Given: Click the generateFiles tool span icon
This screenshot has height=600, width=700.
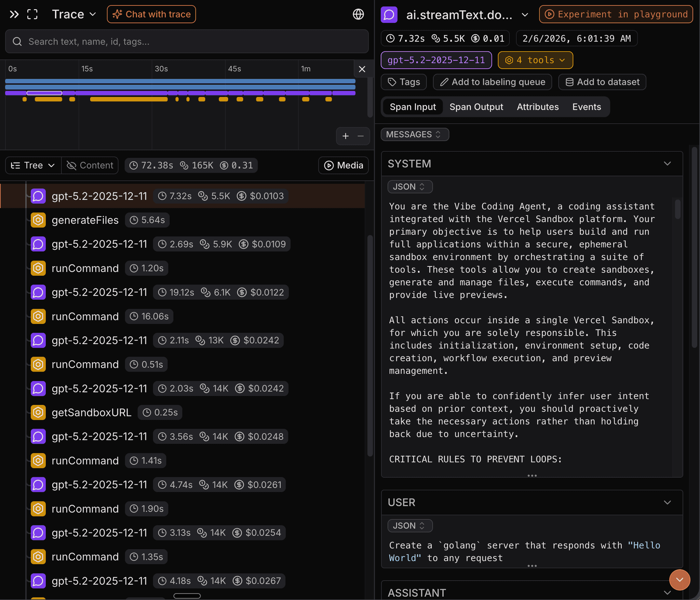Looking at the screenshot, I should click(38, 220).
